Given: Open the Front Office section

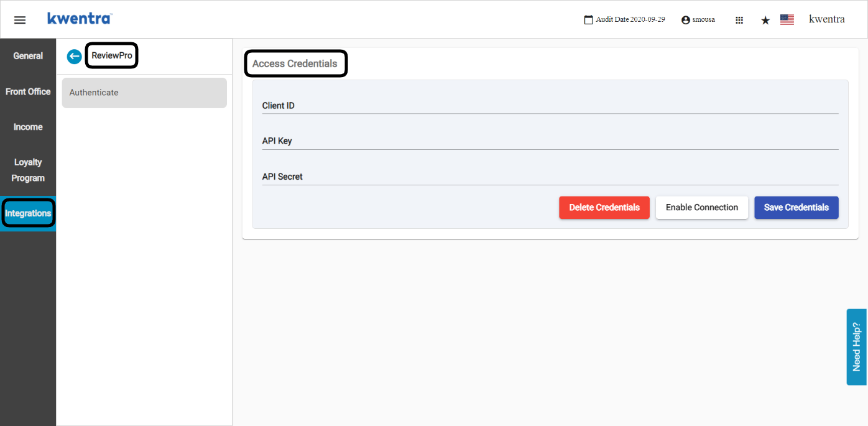Looking at the screenshot, I should coord(28,91).
